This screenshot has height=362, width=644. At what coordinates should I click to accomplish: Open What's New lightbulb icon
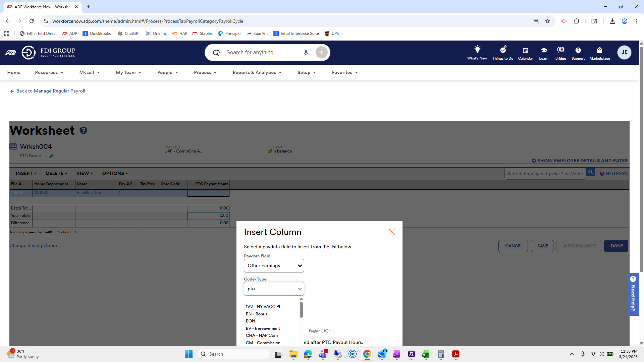click(477, 50)
